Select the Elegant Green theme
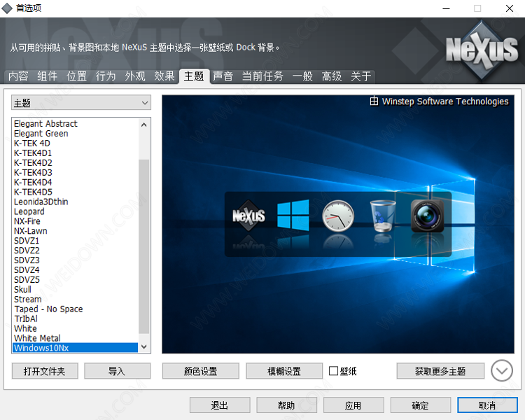The height and width of the screenshot is (420, 525). [75, 133]
